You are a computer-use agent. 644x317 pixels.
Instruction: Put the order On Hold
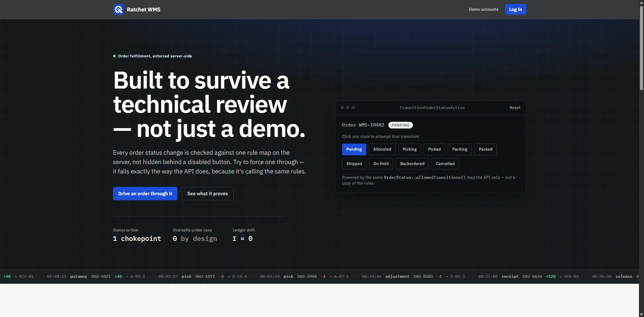tap(381, 164)
